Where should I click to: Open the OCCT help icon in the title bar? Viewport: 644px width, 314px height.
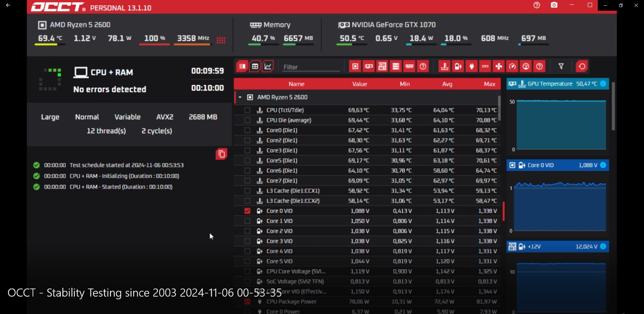coord(537,5)
